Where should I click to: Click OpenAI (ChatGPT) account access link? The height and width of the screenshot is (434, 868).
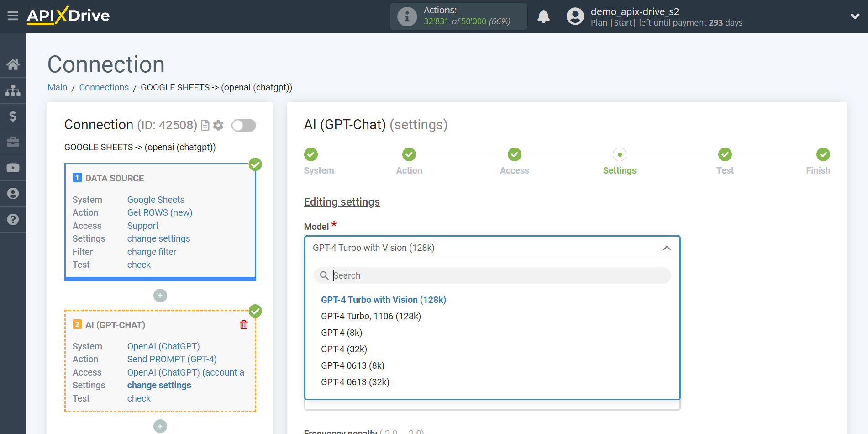[185, 372]
